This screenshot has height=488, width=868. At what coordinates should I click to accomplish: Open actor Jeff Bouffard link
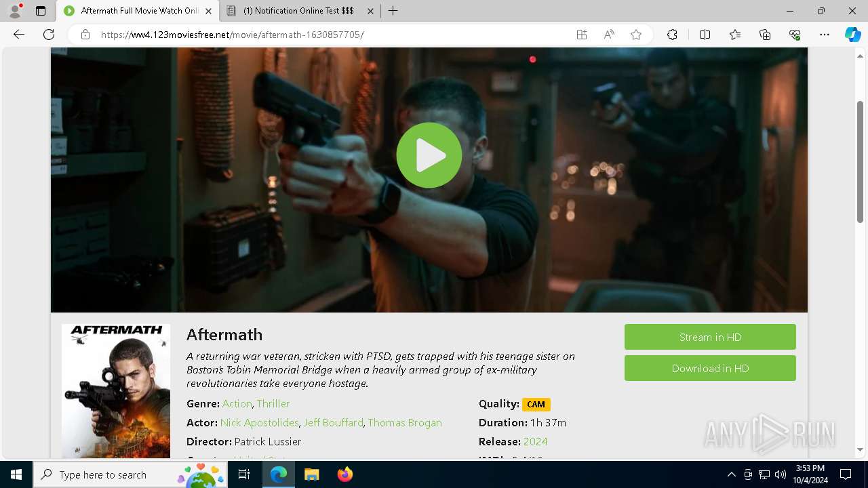[x=333, y=422]
